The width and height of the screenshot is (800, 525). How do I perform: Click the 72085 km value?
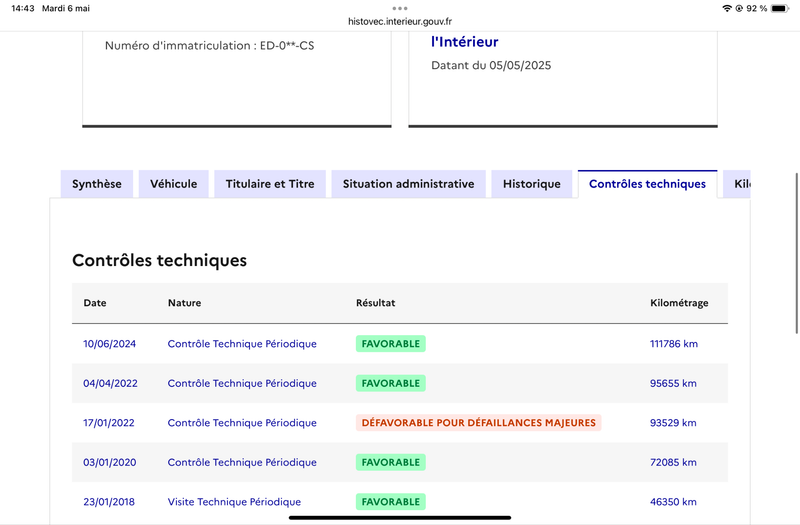click(x=673, y=462)
